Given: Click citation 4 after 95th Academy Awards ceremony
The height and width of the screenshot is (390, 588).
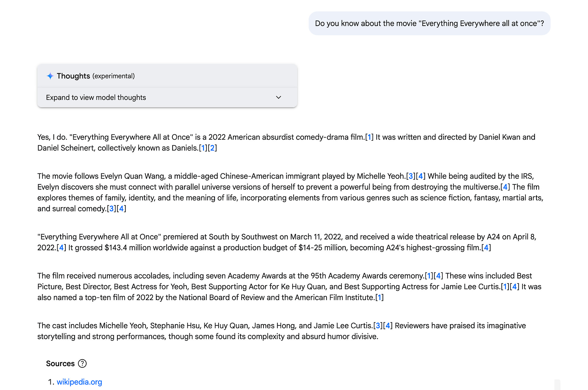Looking at the screenshot, I should click(x=438, y=276).
